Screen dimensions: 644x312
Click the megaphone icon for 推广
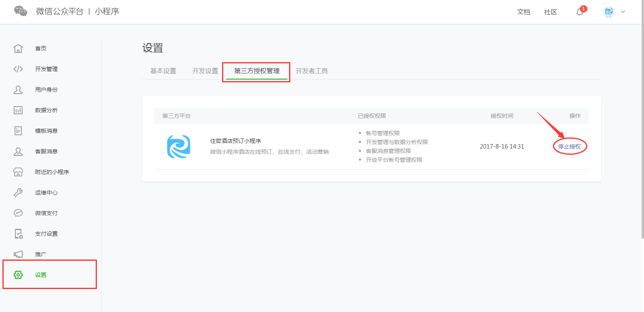click(18, 254)
